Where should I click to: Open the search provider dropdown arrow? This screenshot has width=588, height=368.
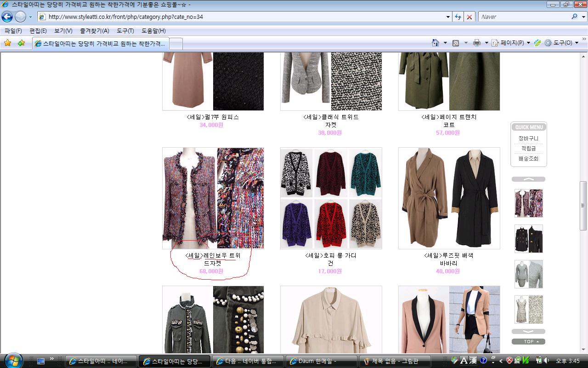pyautogui.click(x=582, y=17)
